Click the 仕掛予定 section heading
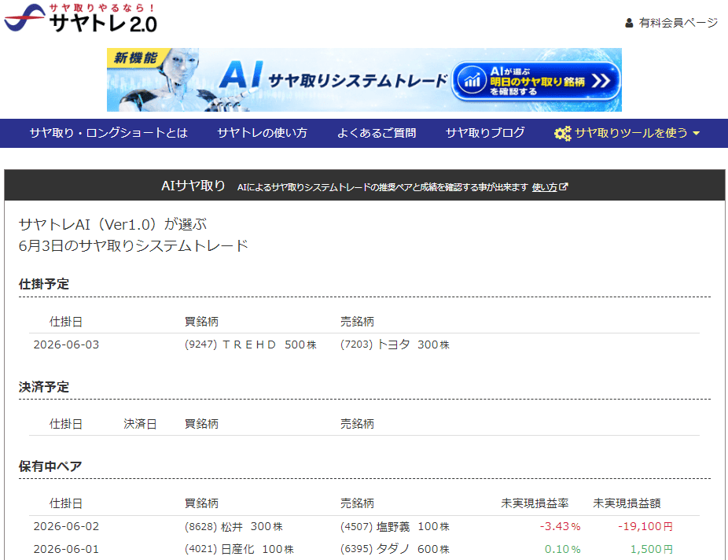Screen dimensions: 728x560 [44, 284]
